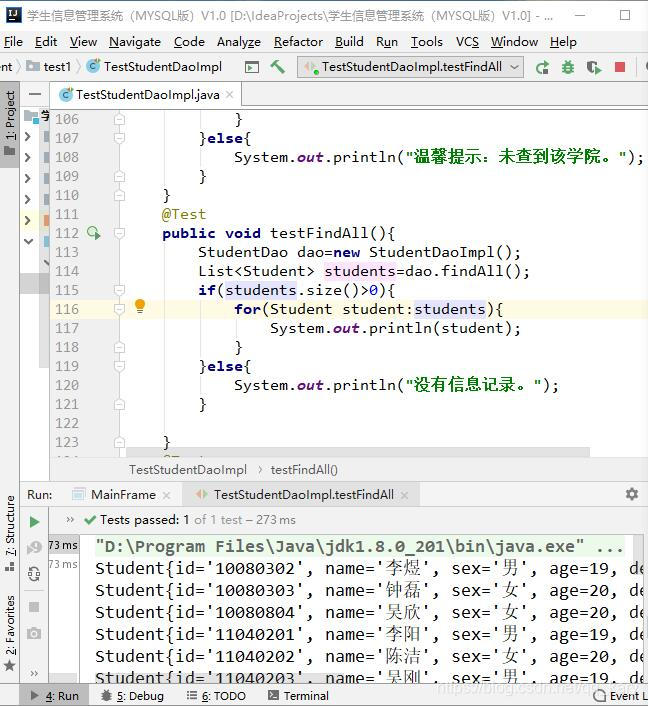Toggle the 2: Favorites side panel
Screen dimensions: 648x706
pos(10,633)
